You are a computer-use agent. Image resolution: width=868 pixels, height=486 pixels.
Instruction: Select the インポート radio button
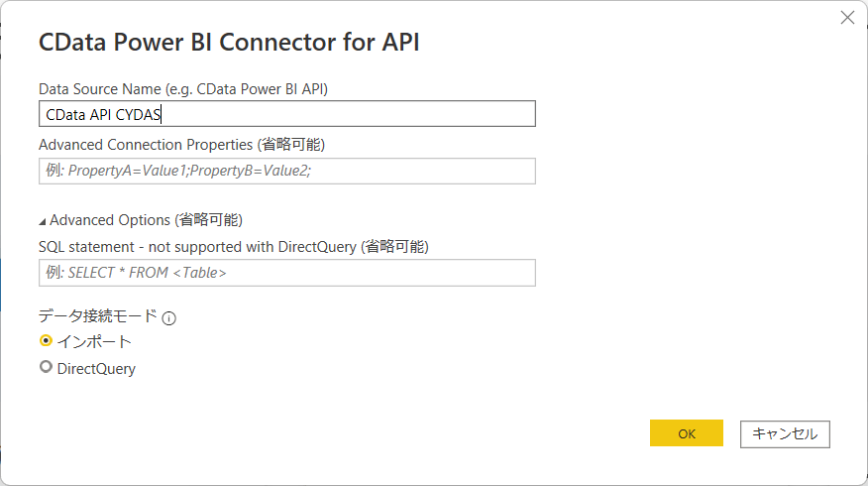pos(46,341)
